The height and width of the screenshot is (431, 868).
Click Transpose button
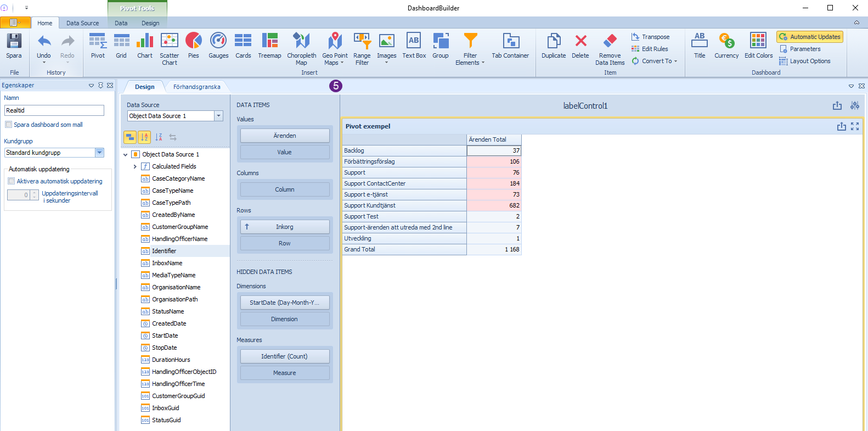(650, 37)
